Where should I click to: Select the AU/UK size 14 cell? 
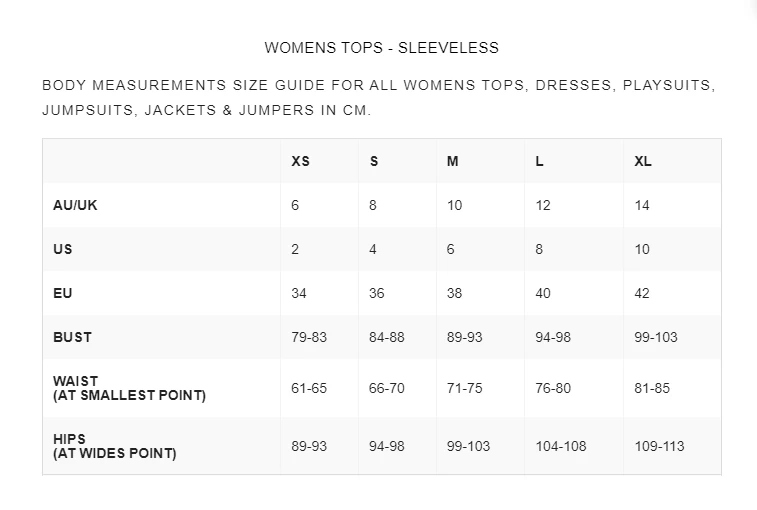click(x=642, y=205)
